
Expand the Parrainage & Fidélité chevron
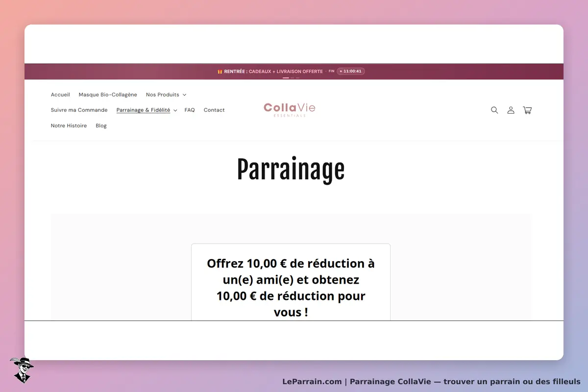[x=175, y=110]
